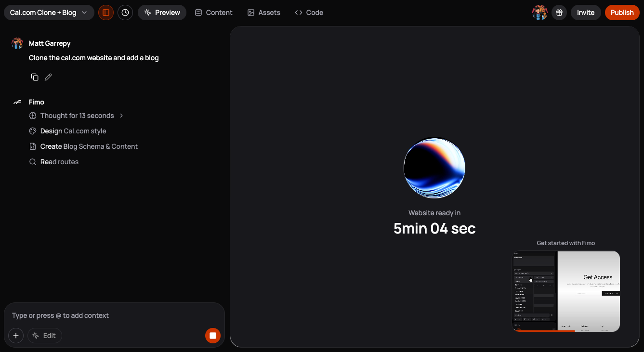The image size is (644, 352).
Task: Copy the prompt using the copy icon
Action: [x=34, y=77]
